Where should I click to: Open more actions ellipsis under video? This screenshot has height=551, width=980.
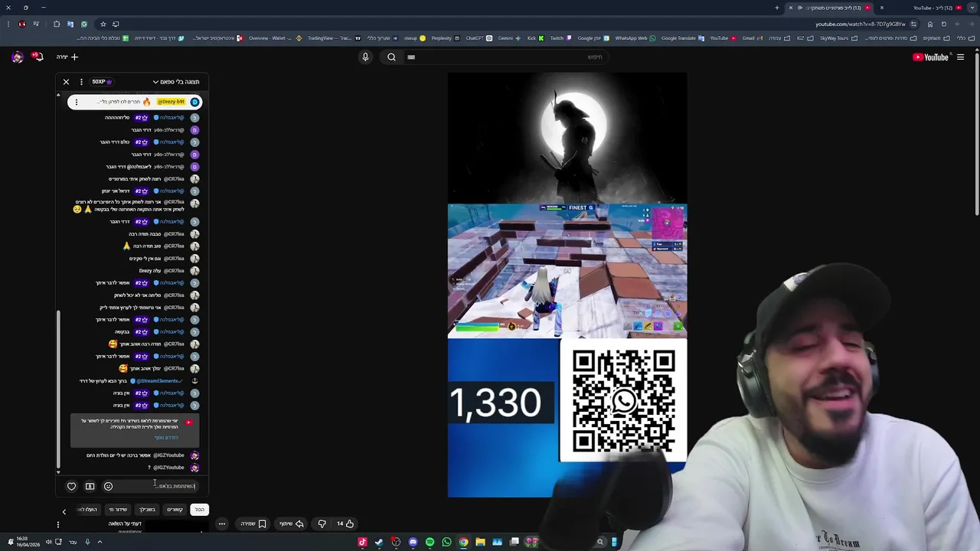(x=222, y=523)
